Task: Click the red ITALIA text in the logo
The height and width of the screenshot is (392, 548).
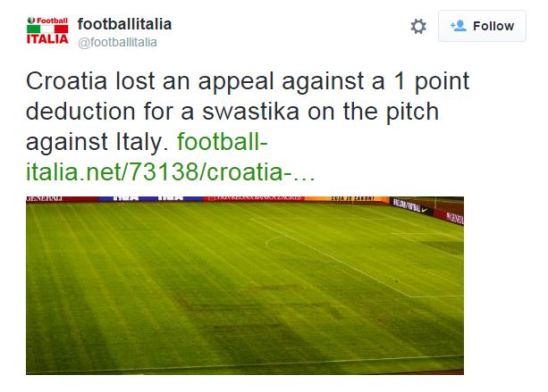Action: [x=46, y=38]
